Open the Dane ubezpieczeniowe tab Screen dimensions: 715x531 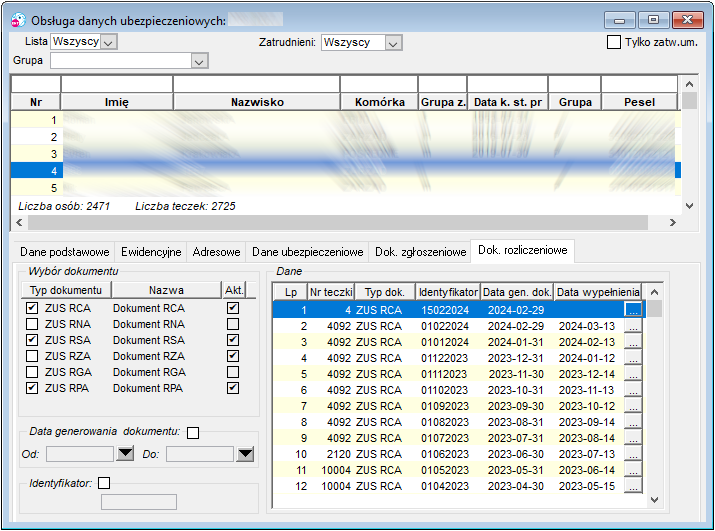(x=307, y=252)
